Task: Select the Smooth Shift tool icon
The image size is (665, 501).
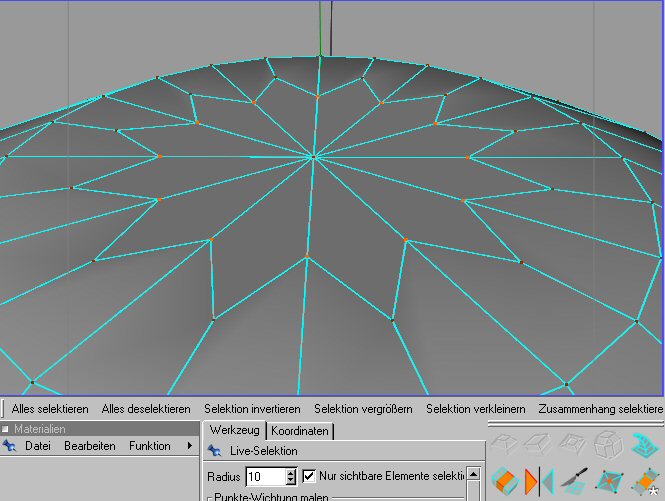Action: [608, 443]
